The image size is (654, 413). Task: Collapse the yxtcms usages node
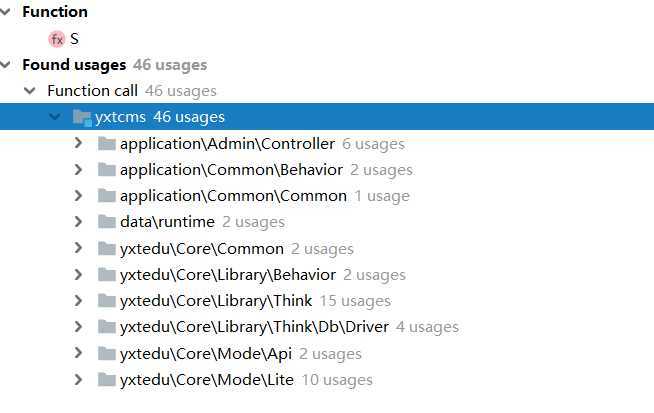pos(55,117)
